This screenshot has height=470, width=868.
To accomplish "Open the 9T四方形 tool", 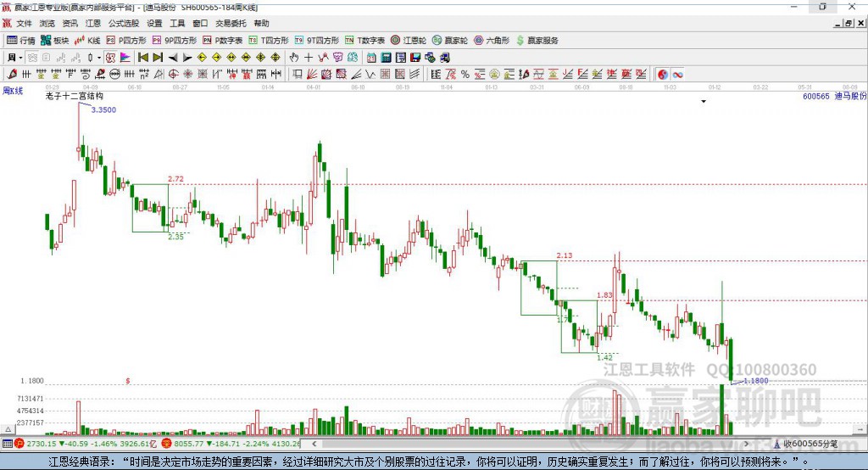I will 317,41.
